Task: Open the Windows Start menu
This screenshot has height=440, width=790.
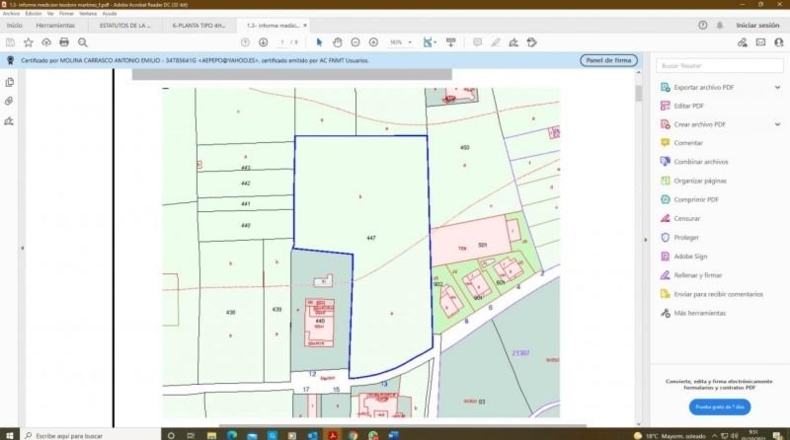Action: click(9, 435)
